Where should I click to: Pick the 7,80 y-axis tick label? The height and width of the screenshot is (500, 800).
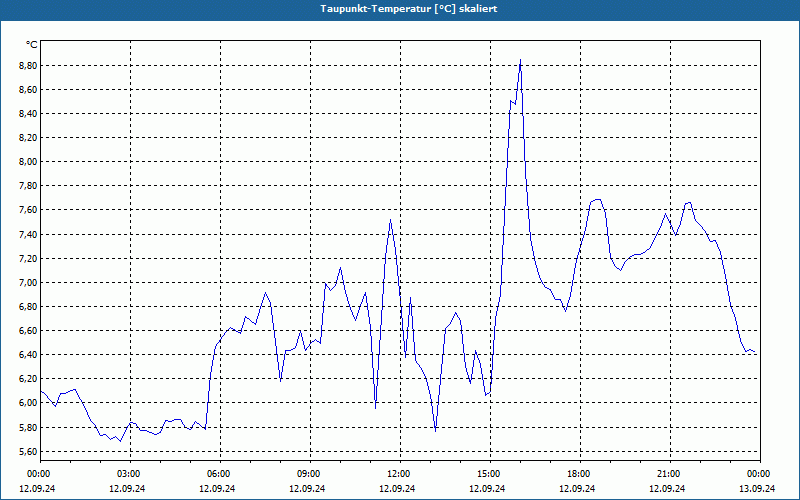[x=28, y=186]
